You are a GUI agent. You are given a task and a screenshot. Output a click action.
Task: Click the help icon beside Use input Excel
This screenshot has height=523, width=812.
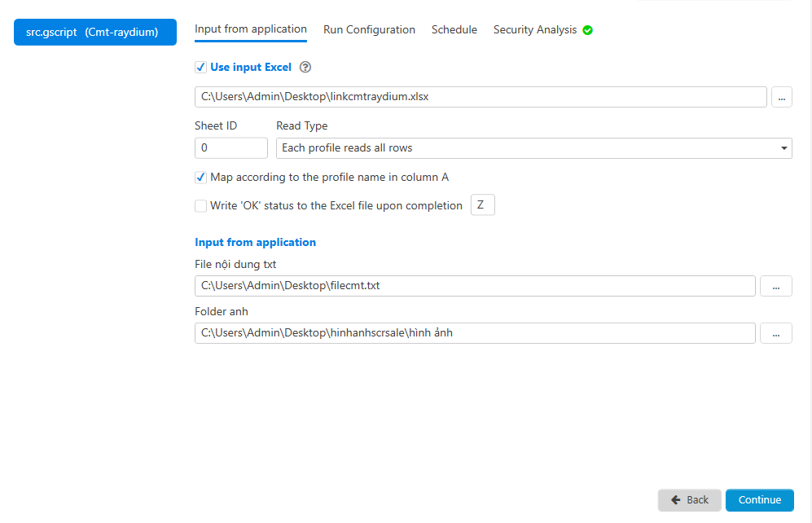305,68
